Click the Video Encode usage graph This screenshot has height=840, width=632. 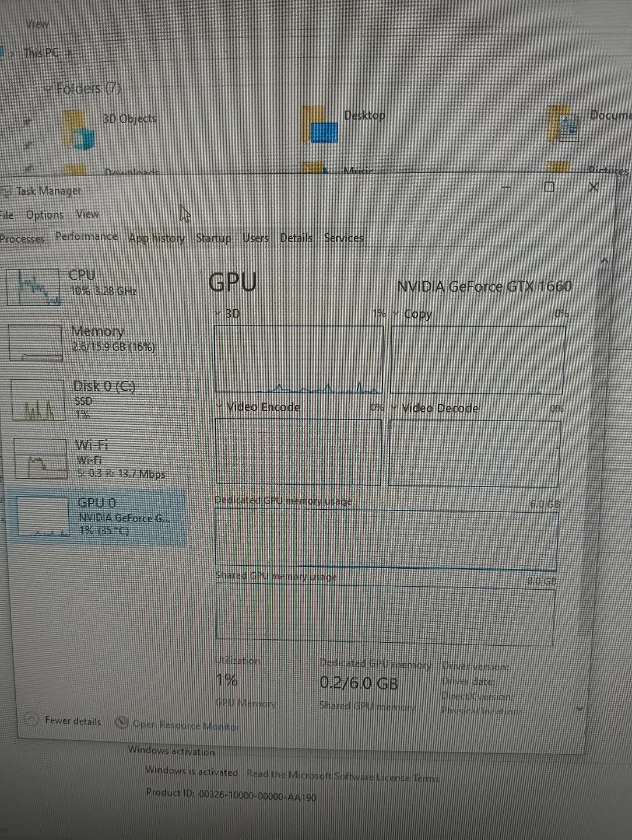coord(298,452)
